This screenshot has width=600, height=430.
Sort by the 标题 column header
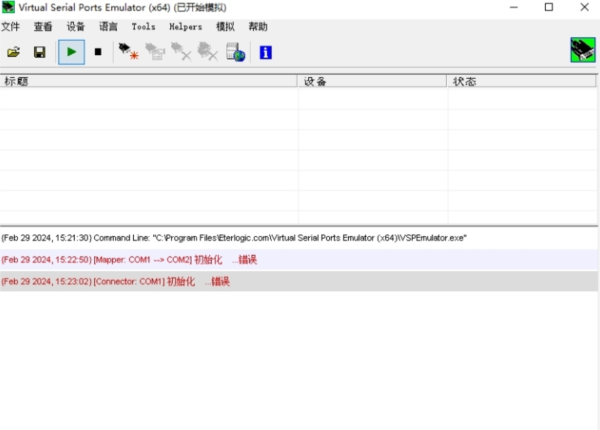click(x=148, y=81)
